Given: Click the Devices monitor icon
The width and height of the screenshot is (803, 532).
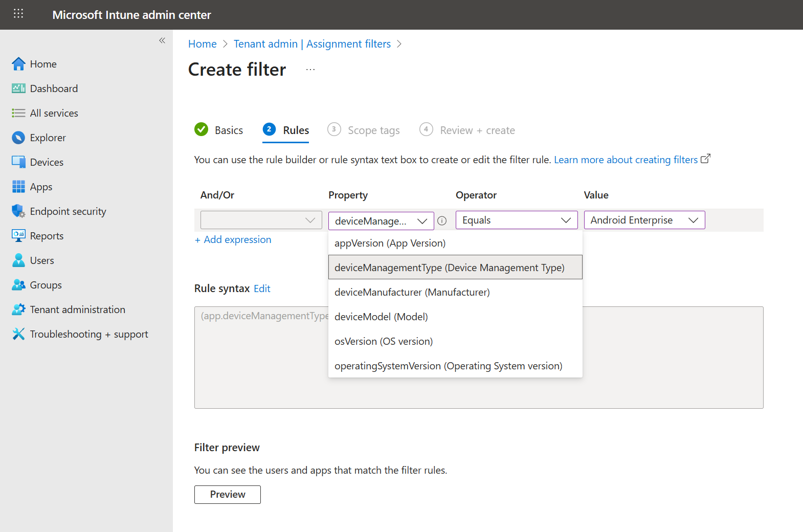Looking at the screenshot, I should coord(18,162).
